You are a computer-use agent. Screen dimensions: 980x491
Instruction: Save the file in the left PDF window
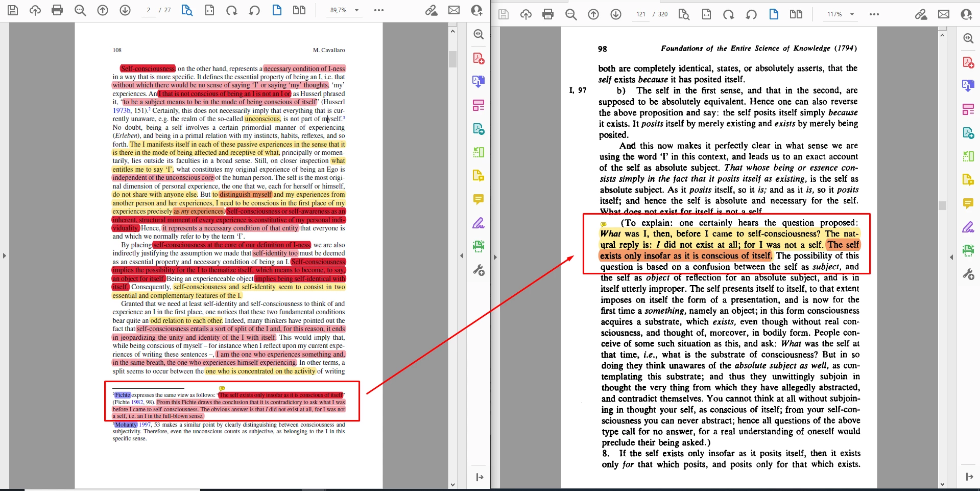13,10
